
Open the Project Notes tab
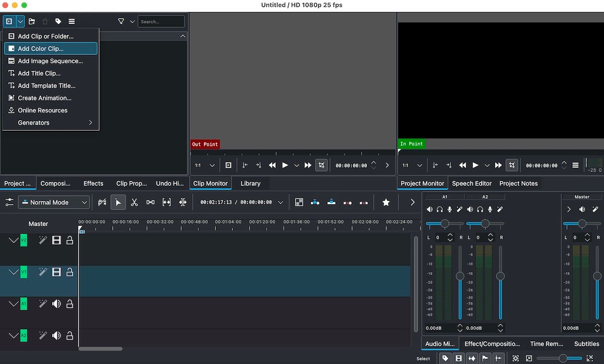coord(518,184)
